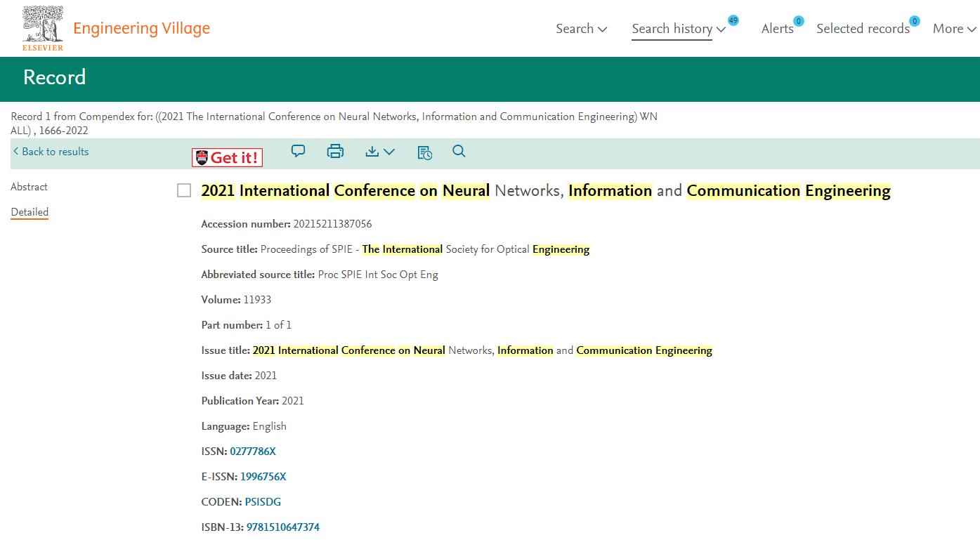Image resolution: width=980 pixels, height=540 pixels.
Task: Click the Alerts count badge
Action: click(x=799, y=21)
